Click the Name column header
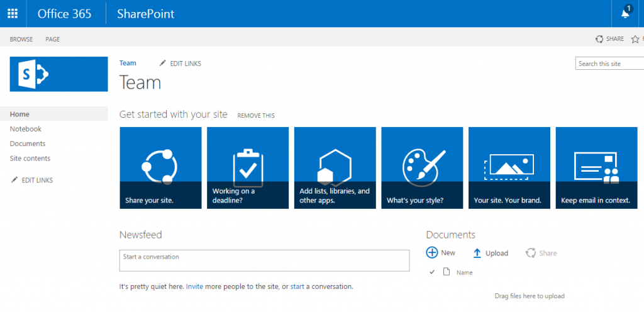The width and height of the screenshot is (644, 314). click(465, 272)
